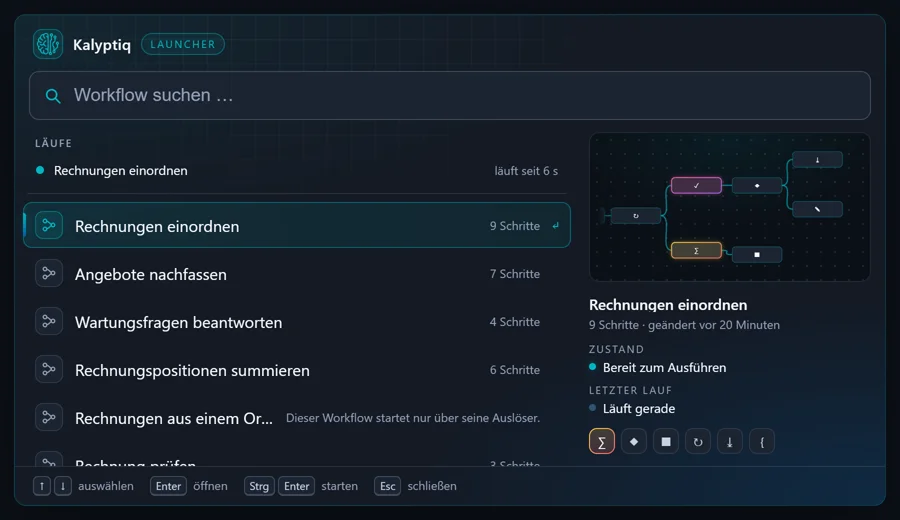The height and width of the screenshot is (520, 900).
Task: Select the 'Rechnungspositionen summieren' workflow
Action: click(x=297, y=370)
